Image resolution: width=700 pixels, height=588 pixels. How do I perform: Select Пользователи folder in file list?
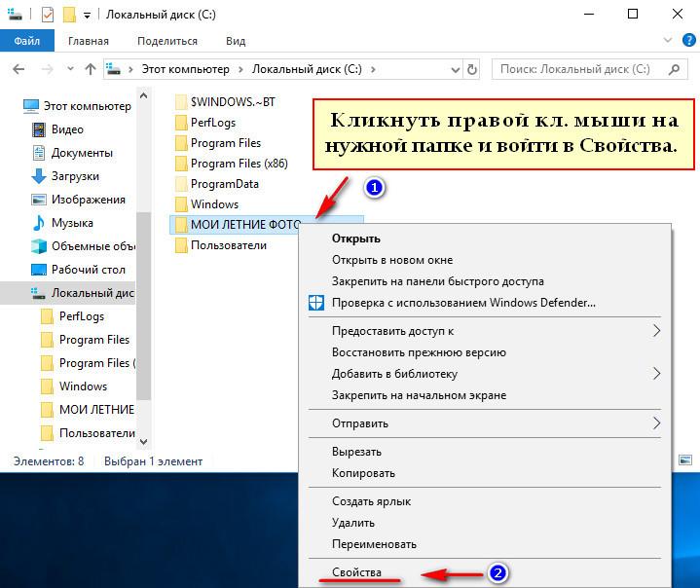point(221,245)
